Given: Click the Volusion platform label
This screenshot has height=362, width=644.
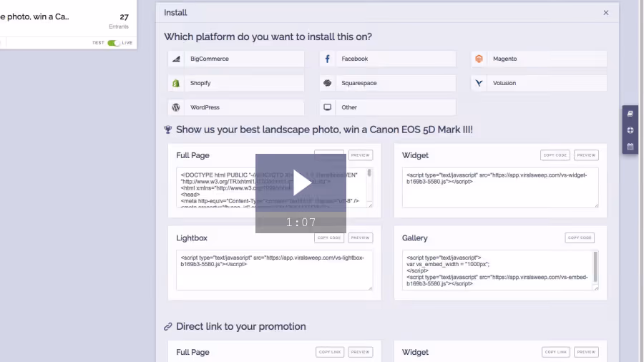Looking at the screenshot, I should [x=504, y=83].
